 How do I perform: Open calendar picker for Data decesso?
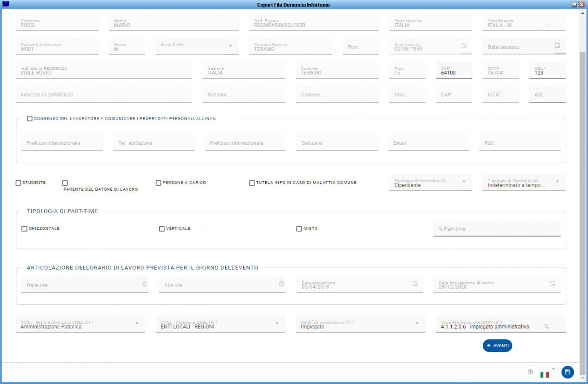(557, 46)
